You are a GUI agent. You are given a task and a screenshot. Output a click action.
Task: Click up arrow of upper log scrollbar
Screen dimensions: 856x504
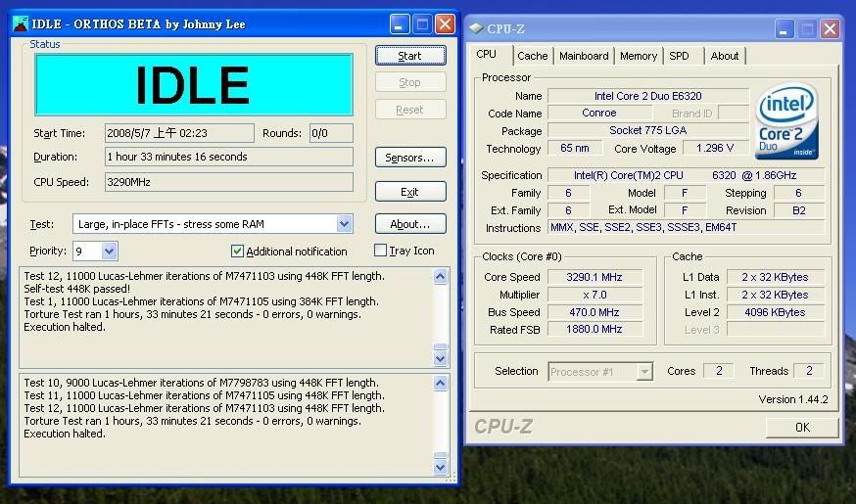pos(440,277)
